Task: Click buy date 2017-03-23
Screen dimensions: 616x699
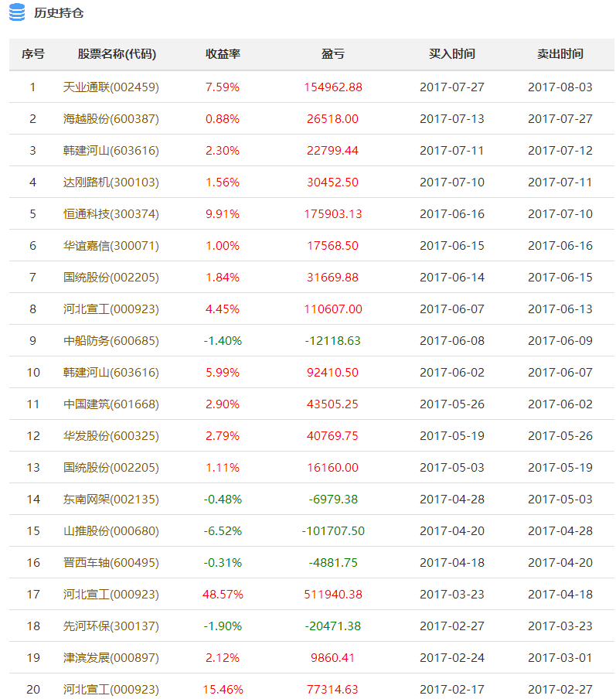Action: (x=451, y=594)
